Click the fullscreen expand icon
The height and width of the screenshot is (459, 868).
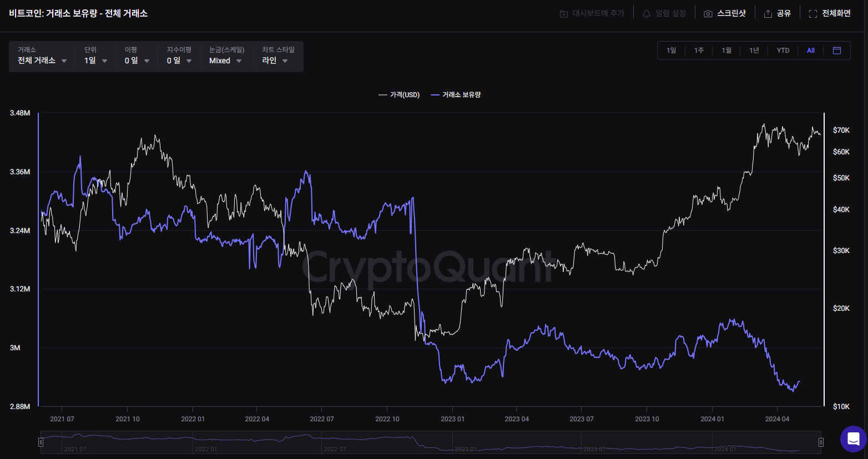pyautogui.click(x=813, y=14)
